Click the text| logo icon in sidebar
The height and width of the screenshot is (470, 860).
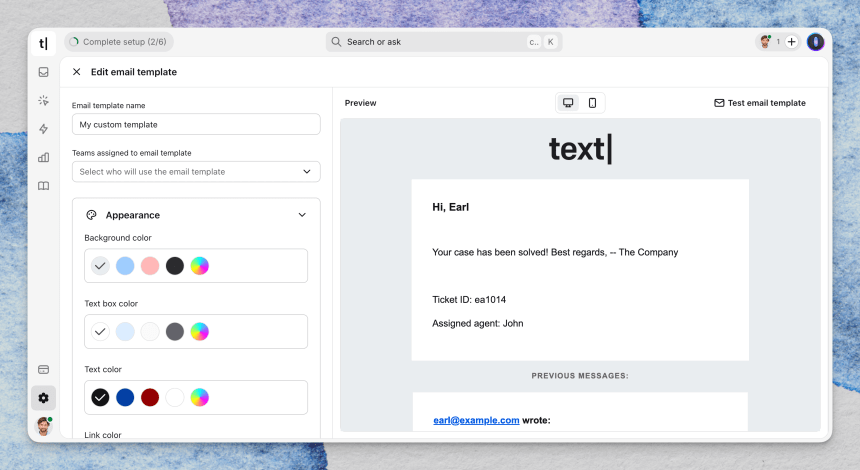tap(43, 43)
